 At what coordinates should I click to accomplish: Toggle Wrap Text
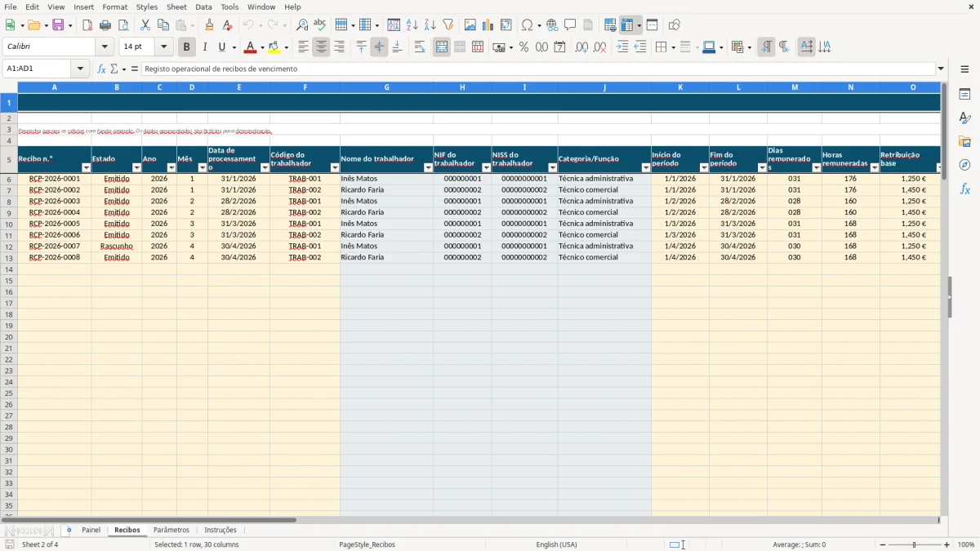(420, 47)
